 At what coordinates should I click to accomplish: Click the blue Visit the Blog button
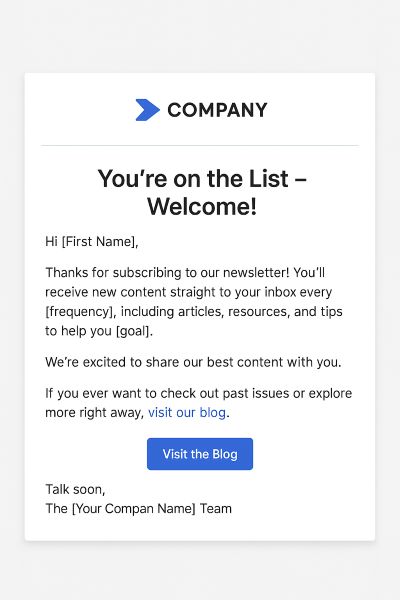point(200,454)
